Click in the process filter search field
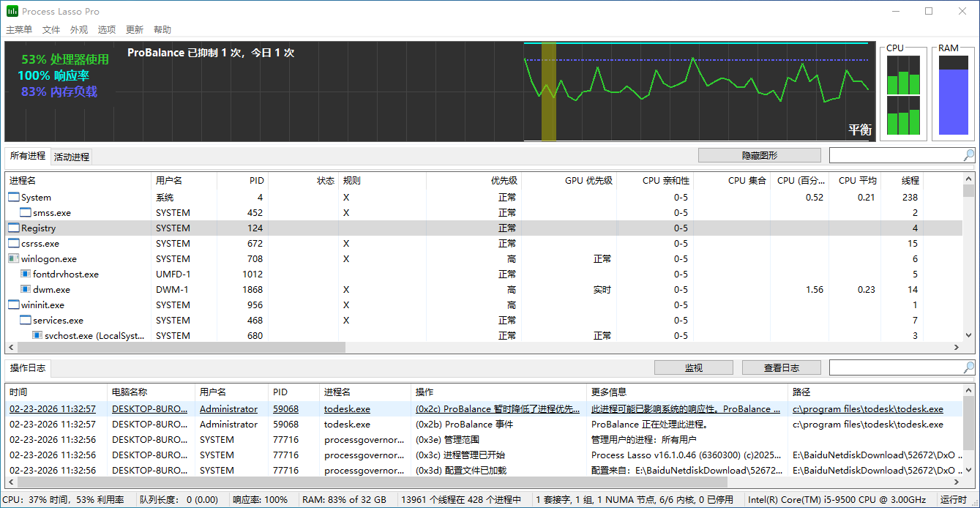The height and width of the screenshot is (508, 980). point(895,155)
